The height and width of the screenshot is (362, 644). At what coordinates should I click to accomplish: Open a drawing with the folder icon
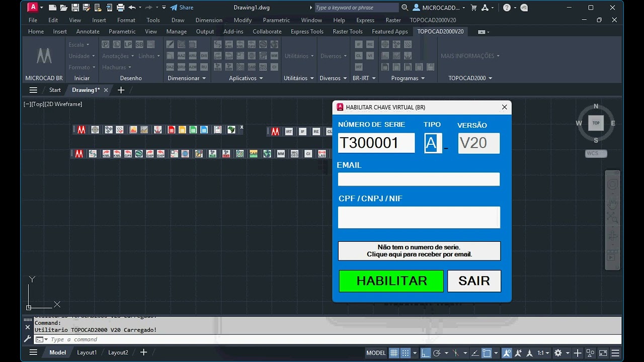[63, 8]
